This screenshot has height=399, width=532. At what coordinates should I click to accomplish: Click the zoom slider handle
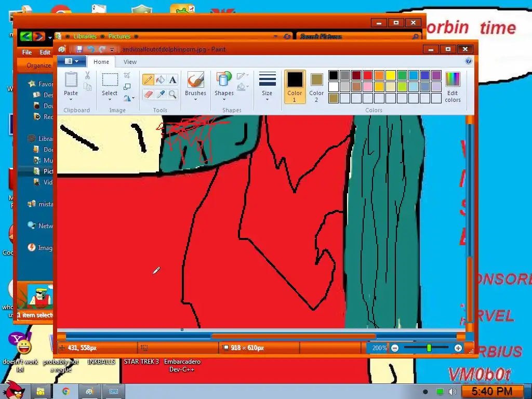click(429, 348)
